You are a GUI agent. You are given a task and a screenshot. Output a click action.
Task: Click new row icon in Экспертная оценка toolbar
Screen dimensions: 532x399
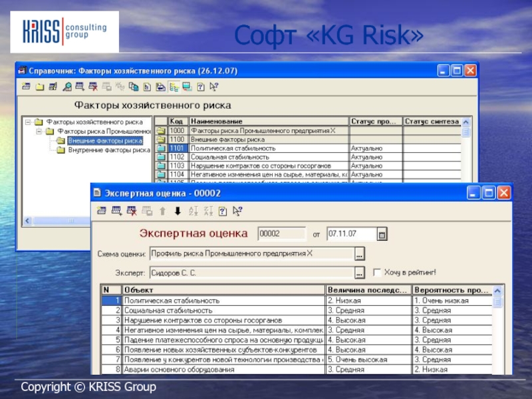tap(102, 211)
